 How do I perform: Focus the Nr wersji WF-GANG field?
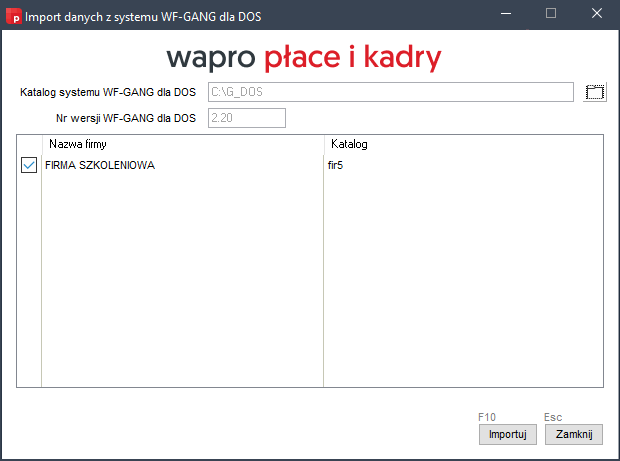point(247,118)
